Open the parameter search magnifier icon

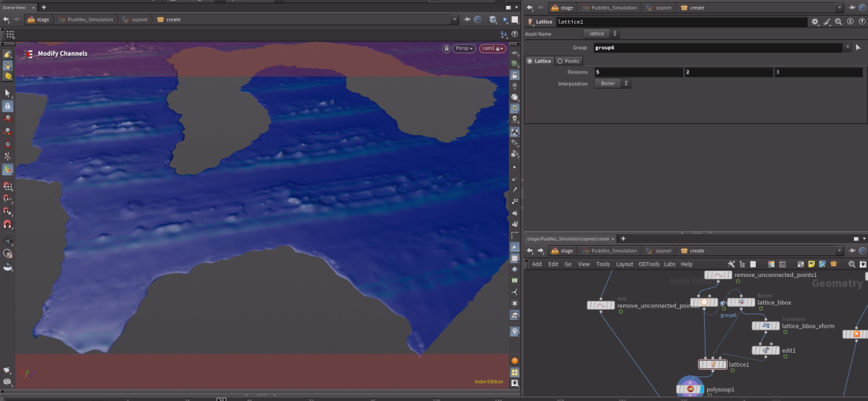[838, 22]
